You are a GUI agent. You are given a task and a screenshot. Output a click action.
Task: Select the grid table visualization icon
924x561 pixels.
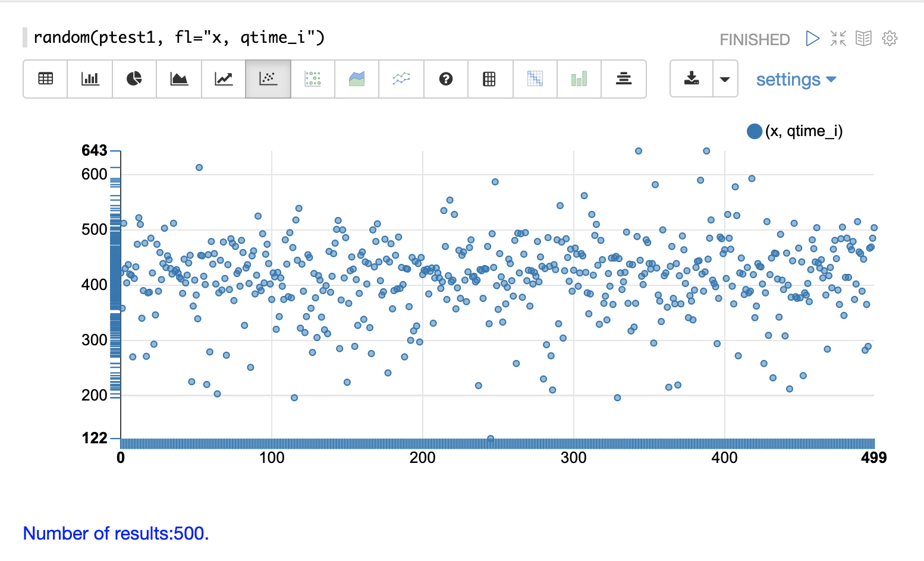(489, 78)
